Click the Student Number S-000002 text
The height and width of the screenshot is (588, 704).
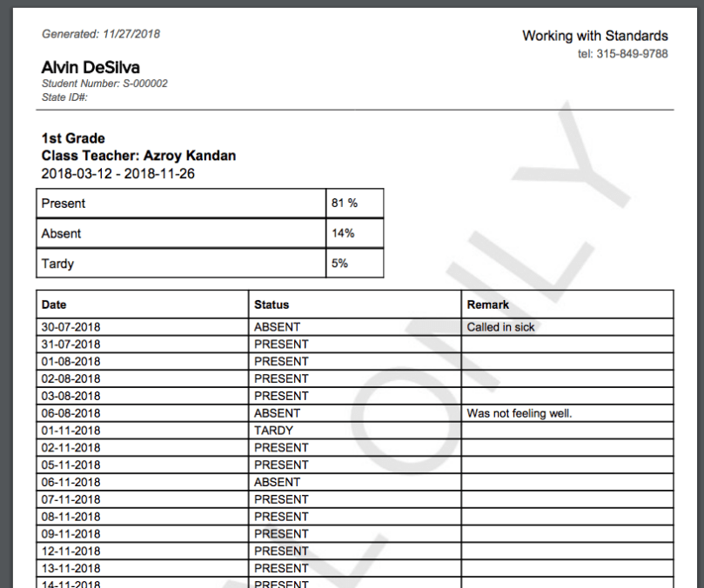coord(105,83)
